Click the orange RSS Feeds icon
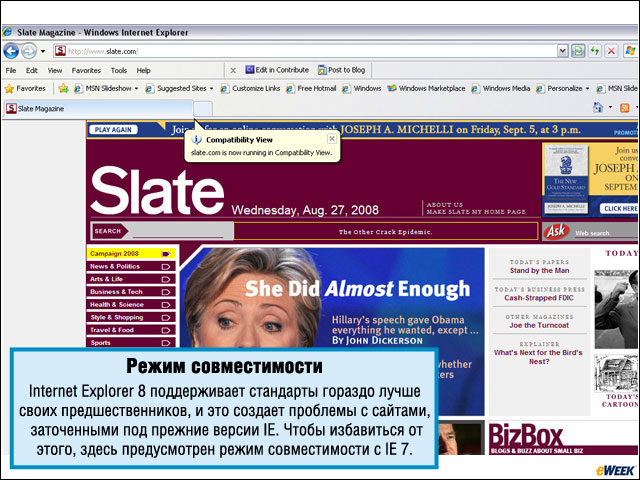The width and height of the screenshot is (640, 480). coord(624,108)
